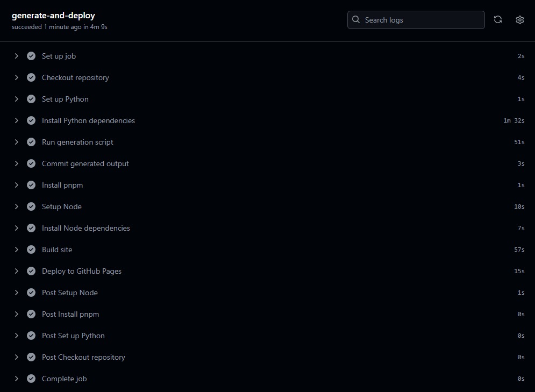Click the success check icon for Setup Node
Screen dimensions: 535x392
click(31, 206)
